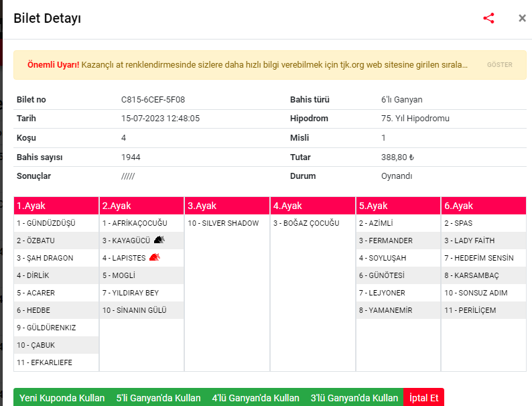
Task: Use ticket in 4'lü Ganyan
Action: pyautogui.click(x=255, y=398)
